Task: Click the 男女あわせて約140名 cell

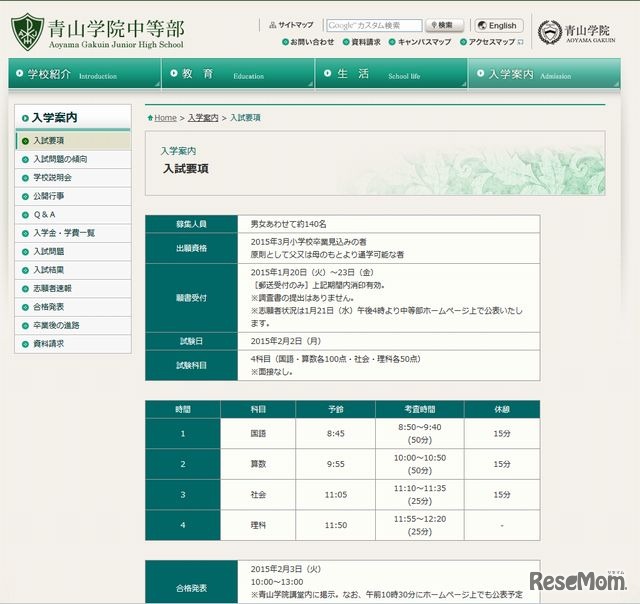Action: coord(389,224)
